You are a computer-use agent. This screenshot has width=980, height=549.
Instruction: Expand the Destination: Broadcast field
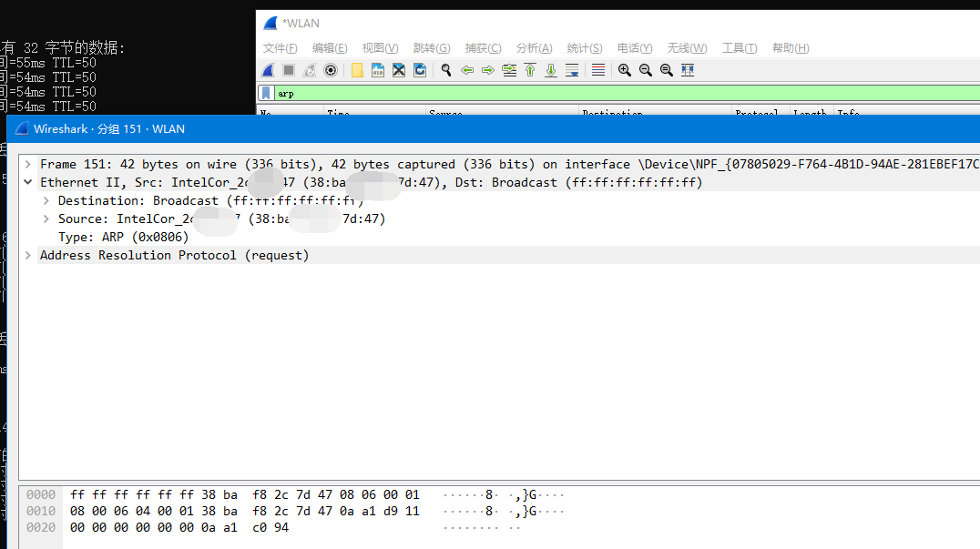46,200
